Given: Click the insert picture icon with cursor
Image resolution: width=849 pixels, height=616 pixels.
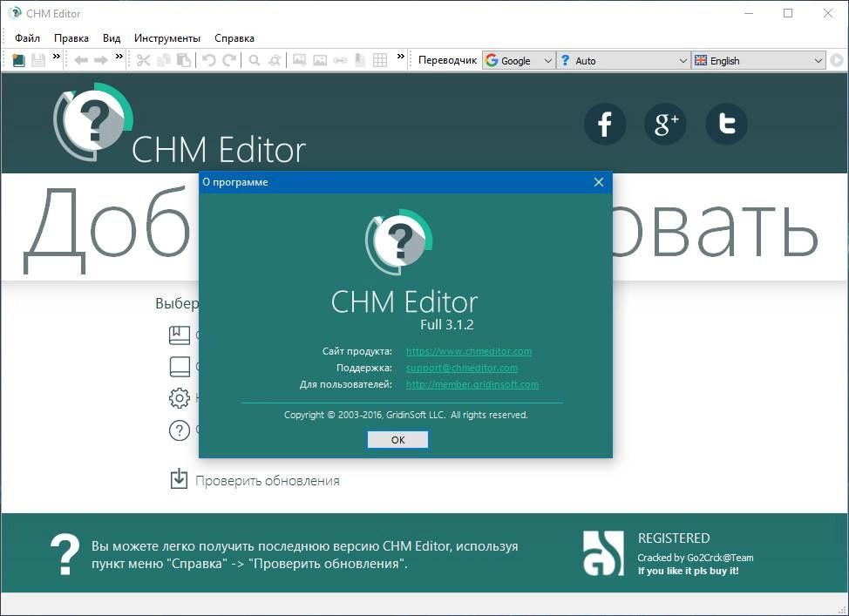Looking at the screenshot, I should 300,60.
